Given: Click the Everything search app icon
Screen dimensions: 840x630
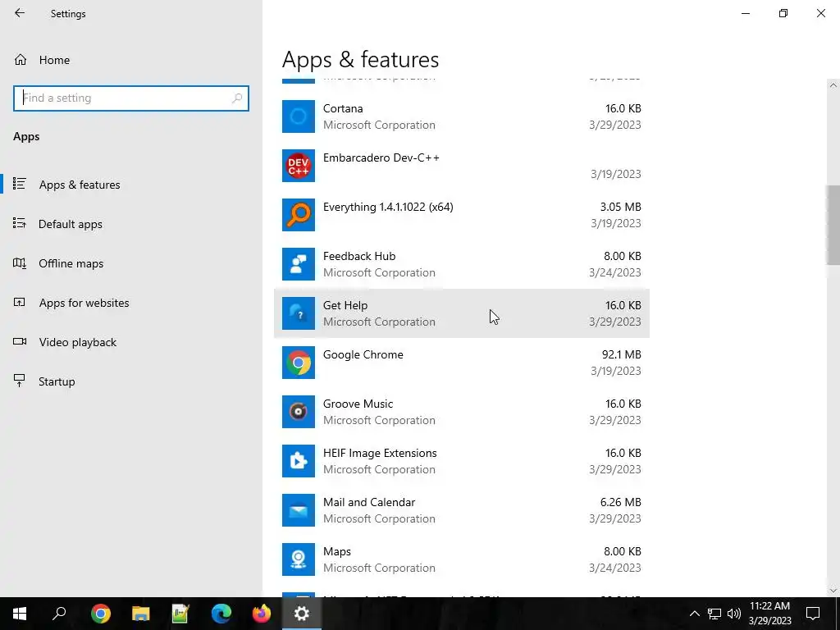Looking at the screenshot, I should pos(299,215).
